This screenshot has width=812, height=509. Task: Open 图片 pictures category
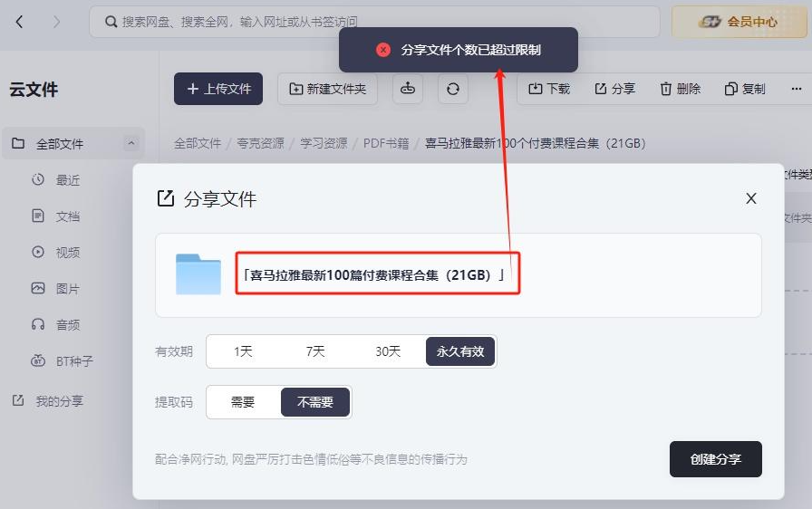tap(68, 289)
